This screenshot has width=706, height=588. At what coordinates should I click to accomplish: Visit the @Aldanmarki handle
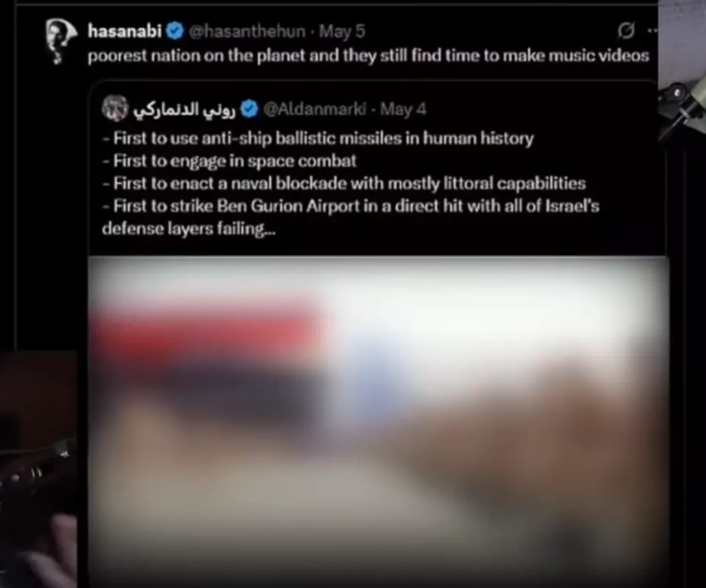pyautogui.click(x=314, y=109)
